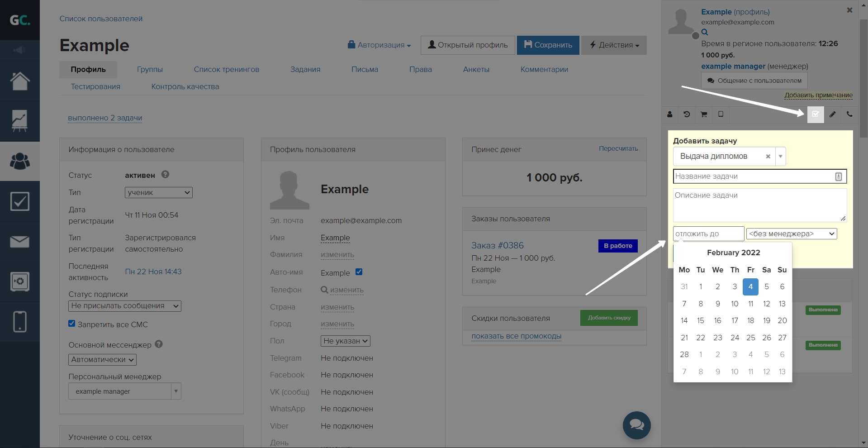Toggle the 'Авто-имя' checkbox

click(x=359, y=272)
